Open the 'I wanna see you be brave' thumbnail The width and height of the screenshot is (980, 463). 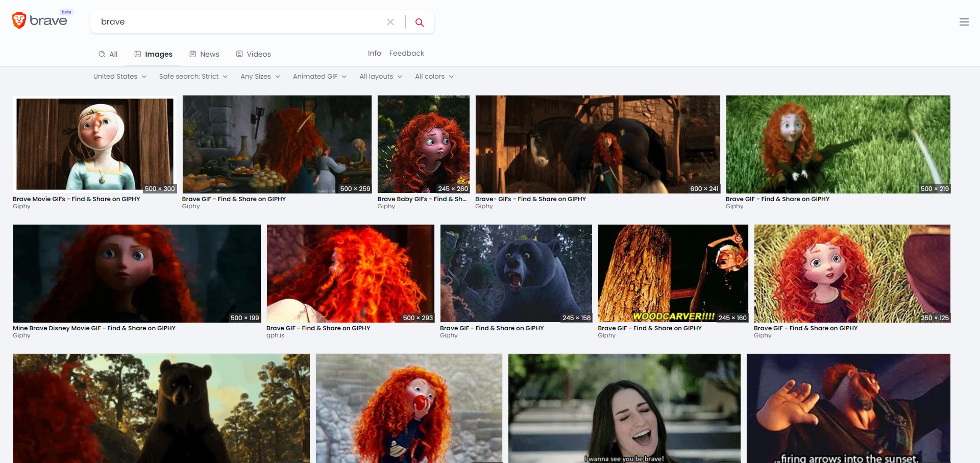624,408
